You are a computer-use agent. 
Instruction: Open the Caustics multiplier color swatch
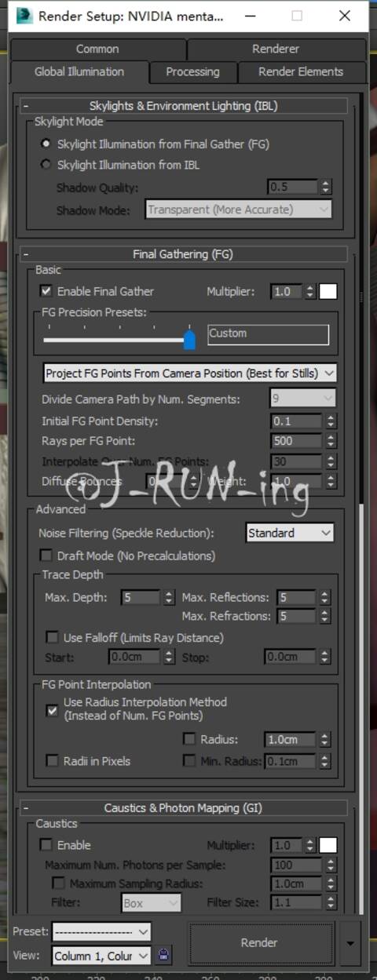[x=328, y=845]
